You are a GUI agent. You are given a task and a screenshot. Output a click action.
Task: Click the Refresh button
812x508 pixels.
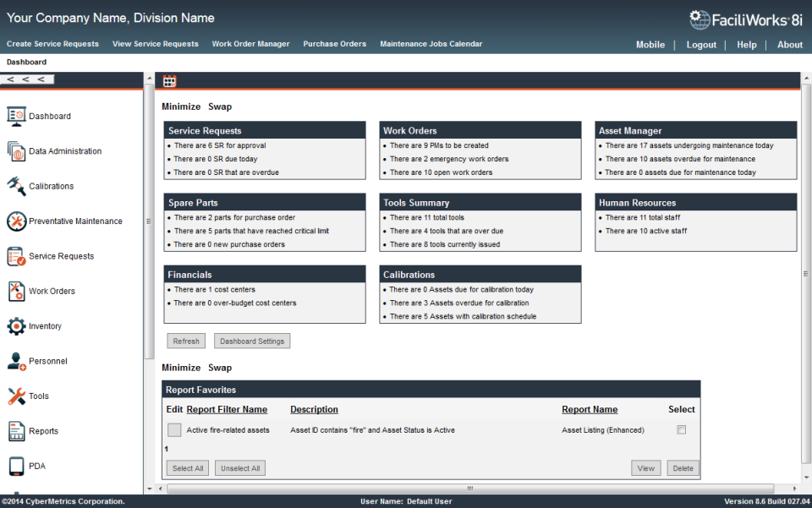pyautogui.click(x=186, y=341)
